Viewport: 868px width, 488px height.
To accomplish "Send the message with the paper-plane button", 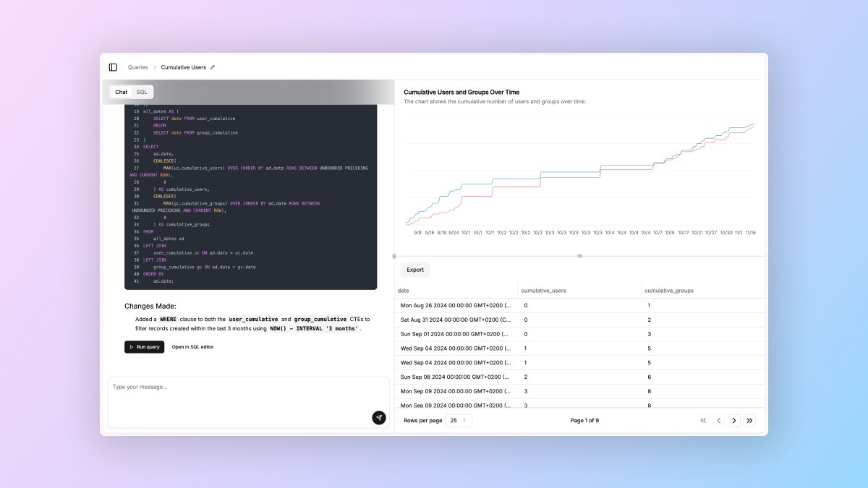I will [379, 418].
